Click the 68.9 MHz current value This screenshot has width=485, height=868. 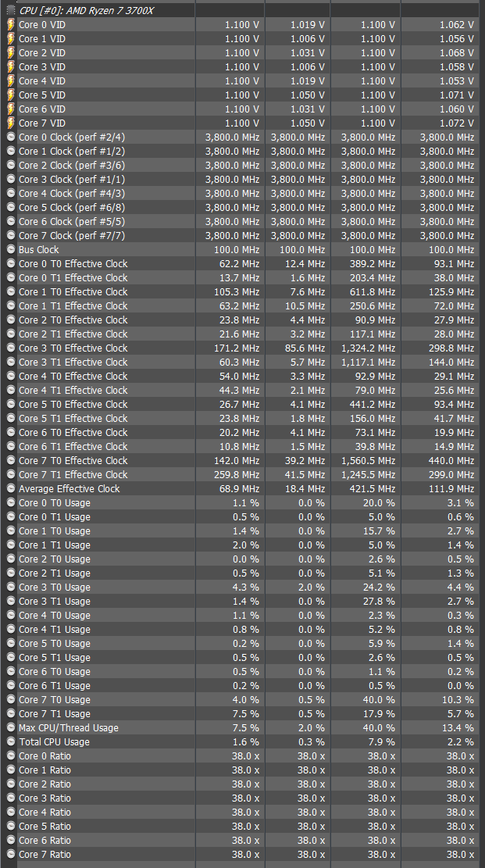(x=239, y=489)
